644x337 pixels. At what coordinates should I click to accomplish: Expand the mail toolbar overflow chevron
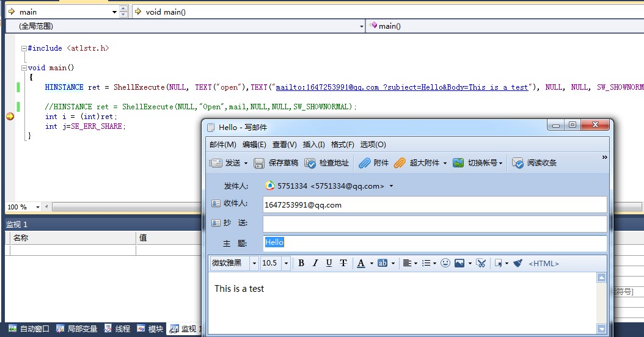point(604,158)
